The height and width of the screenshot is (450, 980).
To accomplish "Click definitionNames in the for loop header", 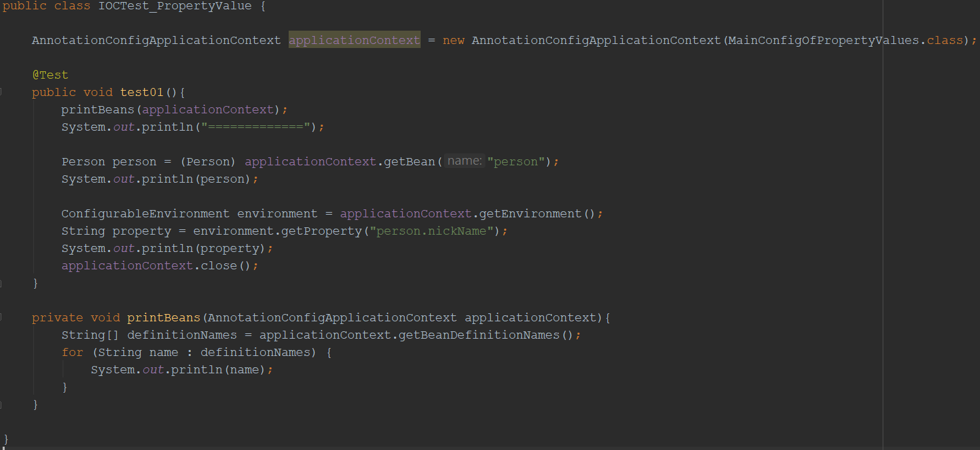I will (x=255, y=352).
